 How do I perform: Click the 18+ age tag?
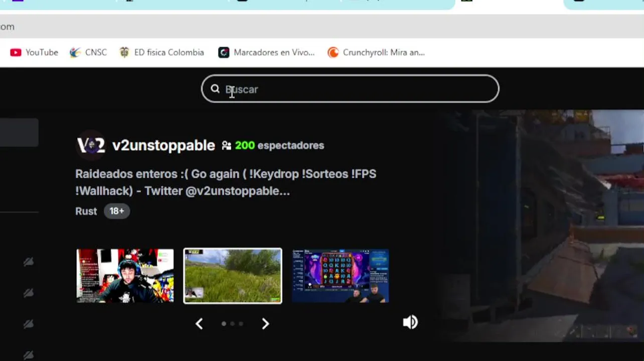(x=117, y=211)
